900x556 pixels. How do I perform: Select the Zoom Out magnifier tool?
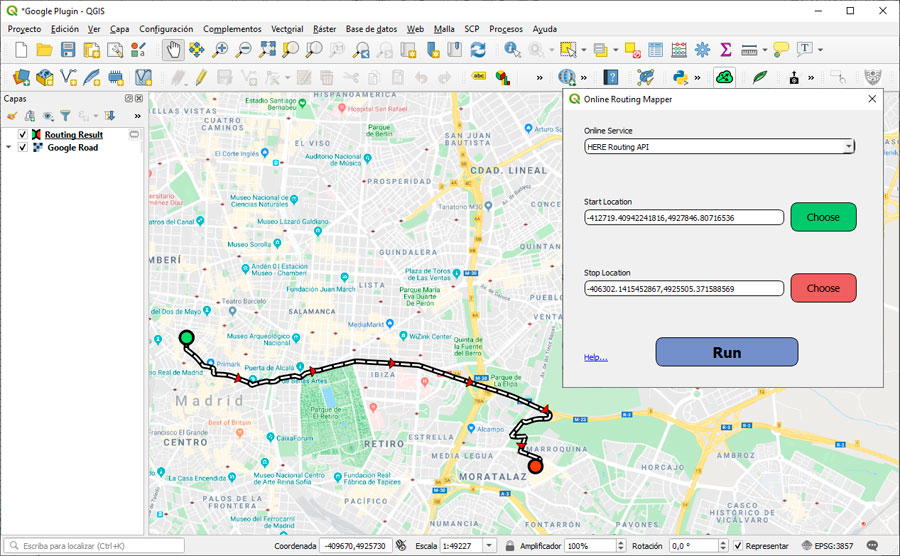pos(244,50)
